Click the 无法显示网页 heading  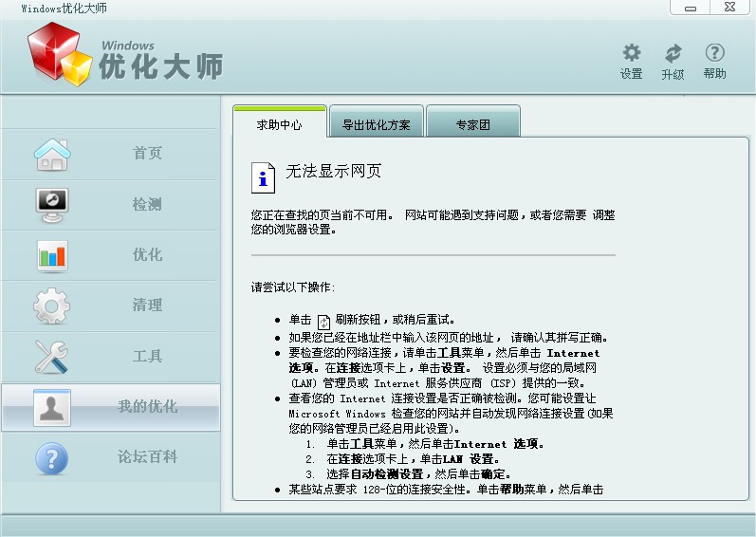pos(333,171)
